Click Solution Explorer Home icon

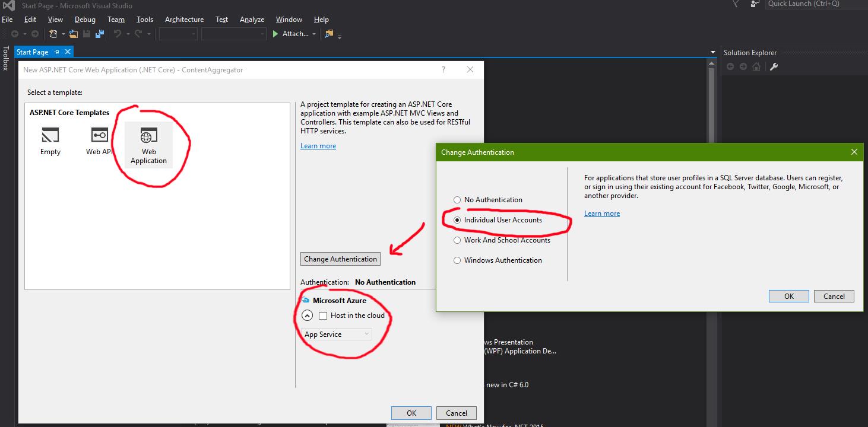[756, 67]
